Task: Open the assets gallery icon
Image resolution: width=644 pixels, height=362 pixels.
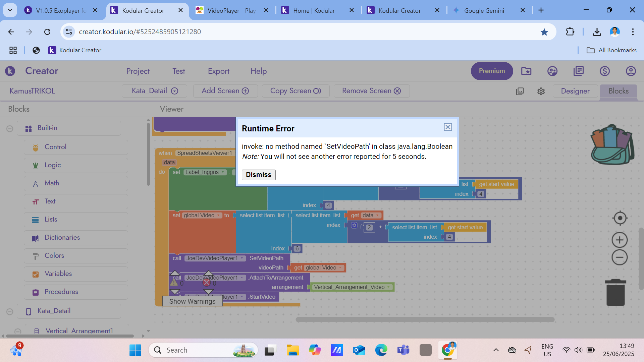Action: click(520, 91)
